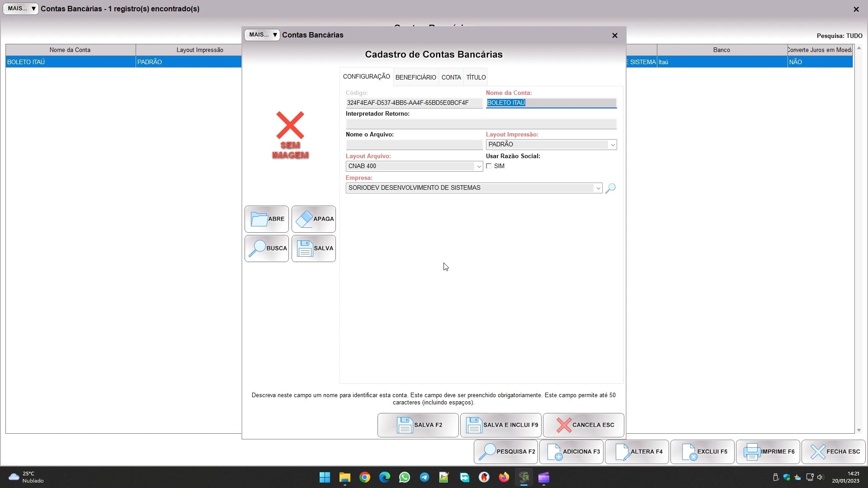Enable the Usar Razão Social SIM checkbox
Viewport: 868px width, 488px height.
489,166
